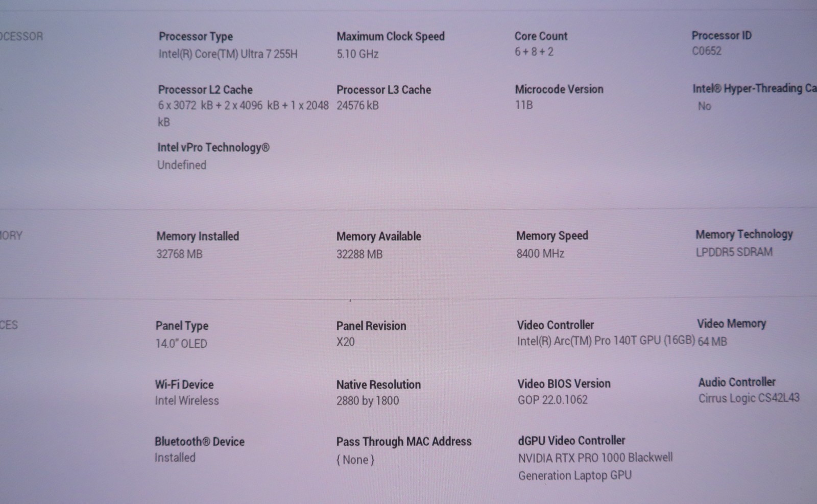The height and width of the screenshot is (504, 817).
Task: Select the "Installed" Bluetooth value
Action: pyautogui.click(x=175, y=458)
